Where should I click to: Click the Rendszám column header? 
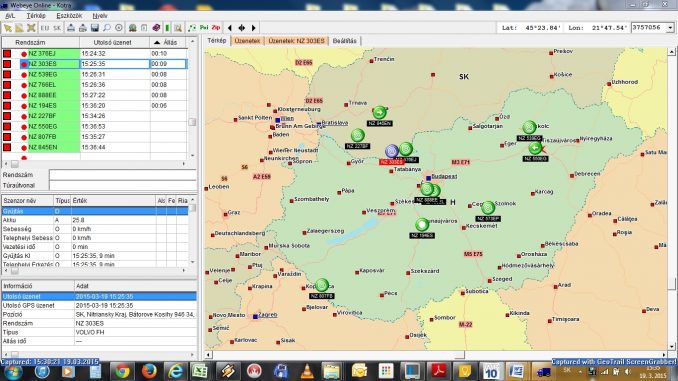pyautogui.click(x=41, y=42)
